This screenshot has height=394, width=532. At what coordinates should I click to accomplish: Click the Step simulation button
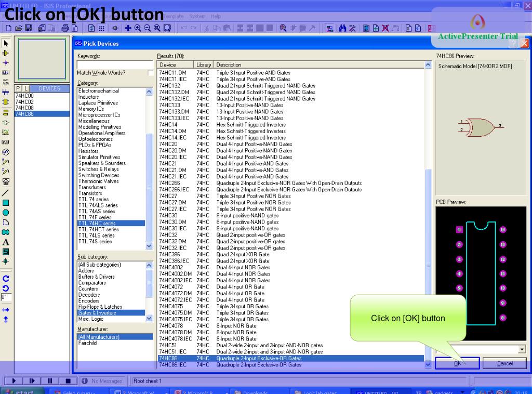32,381
